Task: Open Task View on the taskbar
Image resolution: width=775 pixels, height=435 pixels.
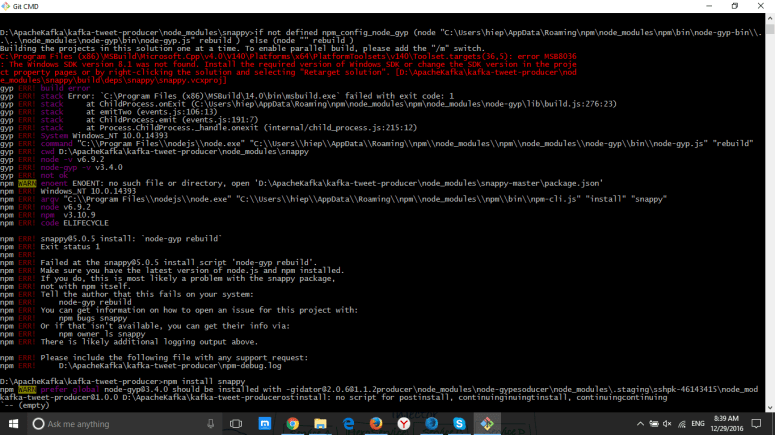Action: [x=237, y=424]
